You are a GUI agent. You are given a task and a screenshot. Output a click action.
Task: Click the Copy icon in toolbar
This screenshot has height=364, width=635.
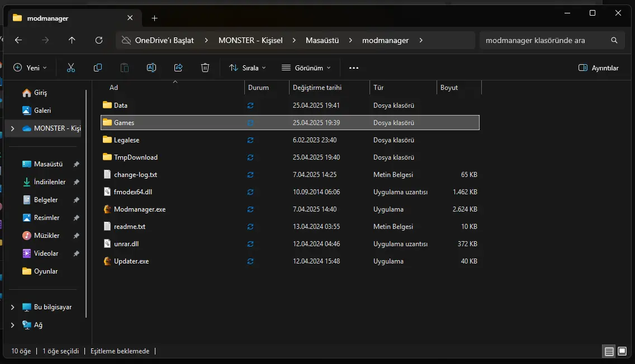[98, 68]
